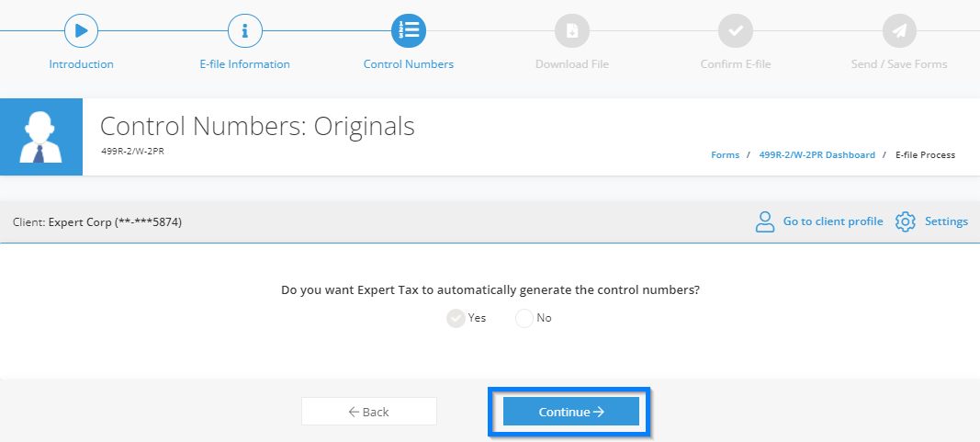This screenshot has height=442, width=980.
Task: Click the Back button
Action: click(x=368, y=412)
